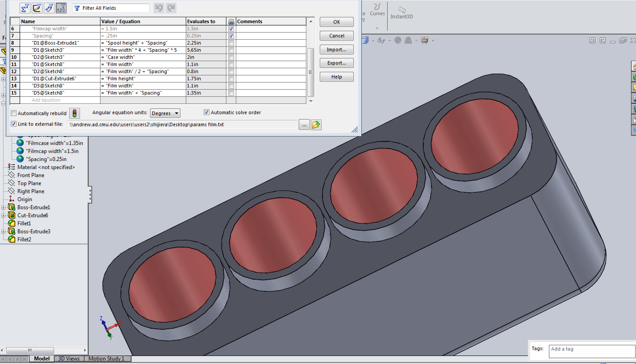The width and height of the screenshot is (636, 364).
Task: Select the Dimension View icon
Action: 49,8
